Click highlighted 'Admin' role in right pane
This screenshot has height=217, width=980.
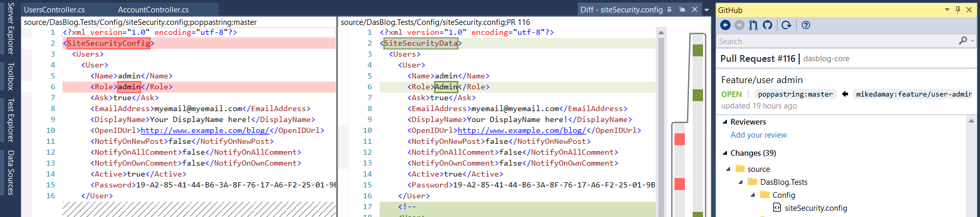(446, 87)
